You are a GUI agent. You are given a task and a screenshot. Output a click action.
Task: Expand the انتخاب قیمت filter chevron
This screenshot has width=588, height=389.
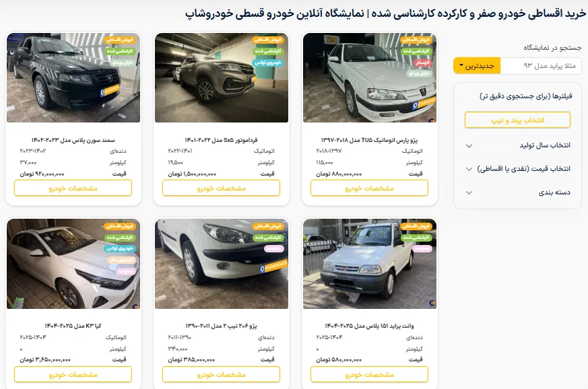[x=469, y=169]
